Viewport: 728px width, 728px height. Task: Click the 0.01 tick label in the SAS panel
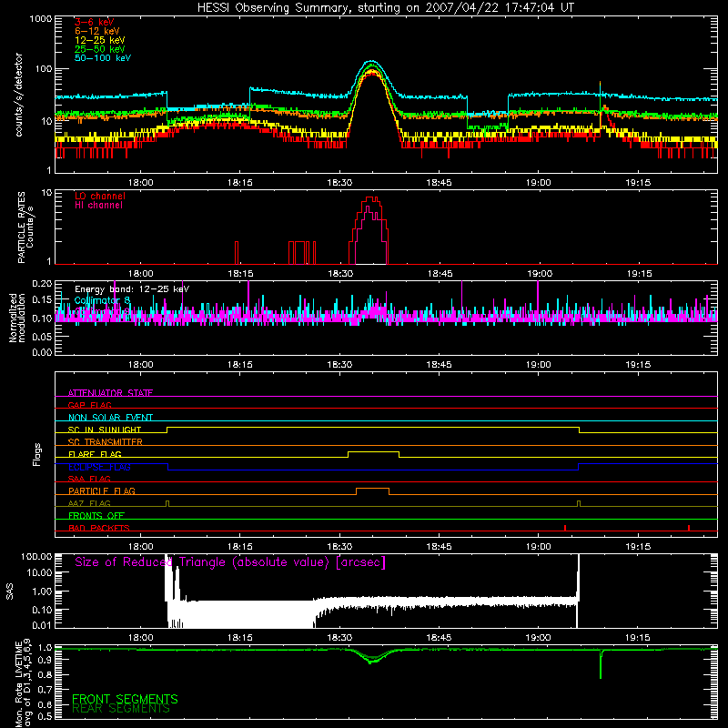click(42, 625)
